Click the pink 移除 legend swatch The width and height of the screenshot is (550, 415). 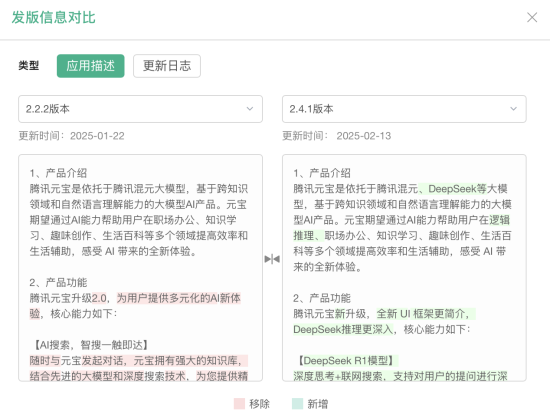point(239,404)
